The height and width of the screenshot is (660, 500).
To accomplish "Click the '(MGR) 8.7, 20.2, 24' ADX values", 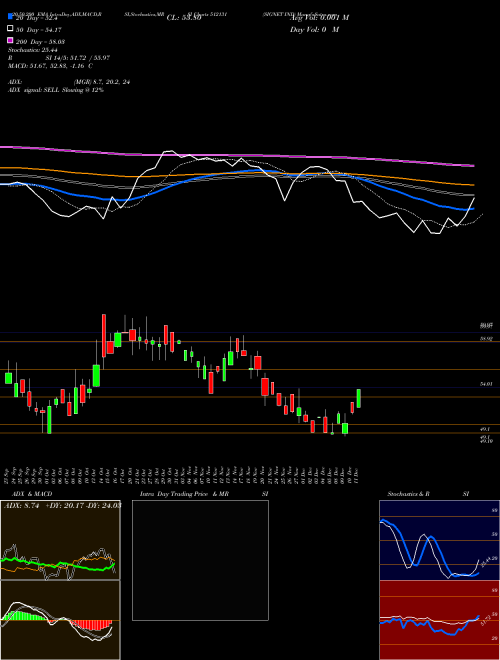I will [101, 82].
